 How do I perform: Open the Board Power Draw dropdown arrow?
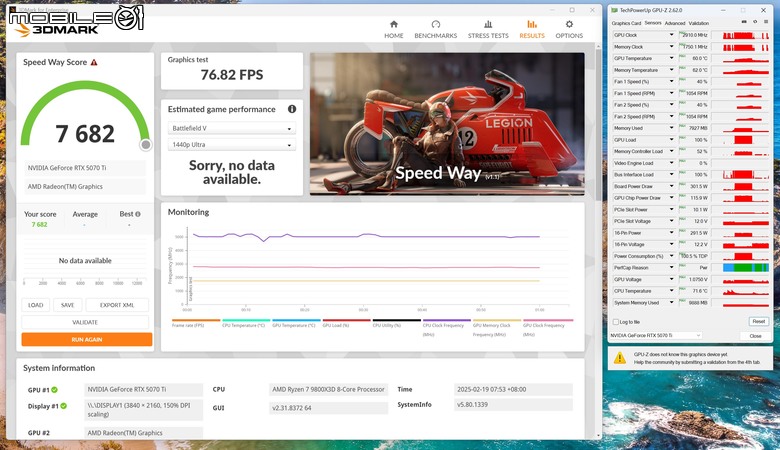click(x=672, y=186)
